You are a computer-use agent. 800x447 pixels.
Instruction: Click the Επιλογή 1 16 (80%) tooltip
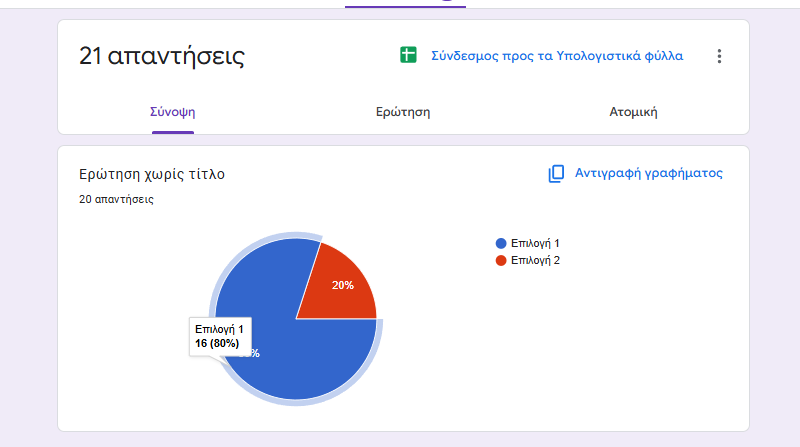(219, 336)
